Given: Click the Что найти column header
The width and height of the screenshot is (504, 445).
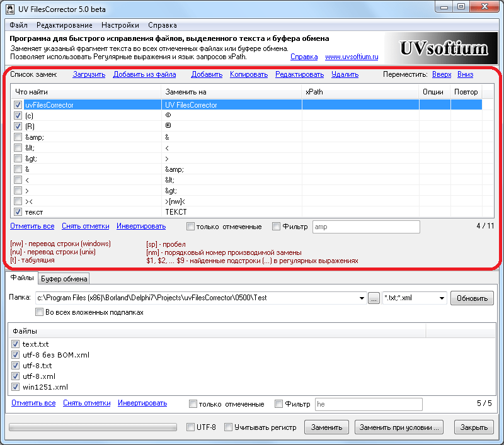Looking at the screenshot, I should pos(86,92).
